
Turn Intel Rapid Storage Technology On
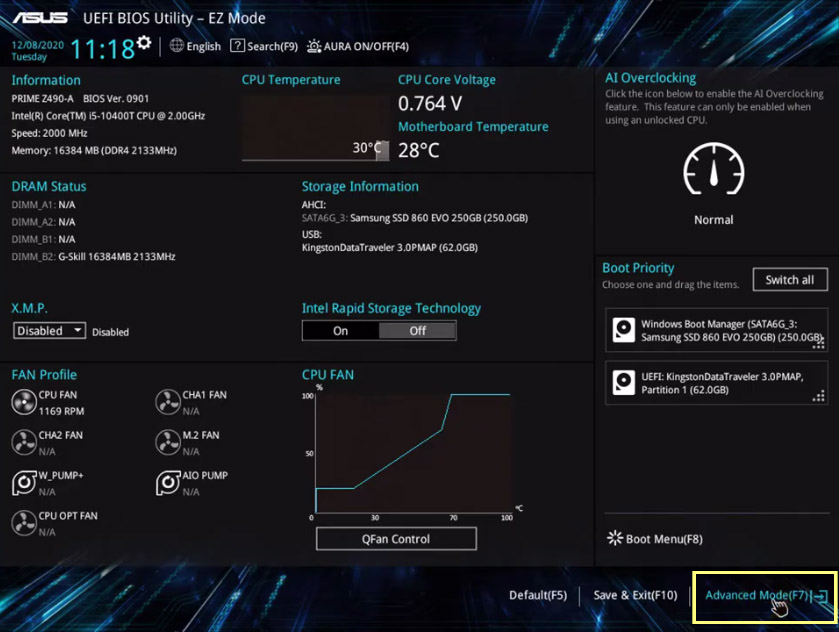pos(340,331)
